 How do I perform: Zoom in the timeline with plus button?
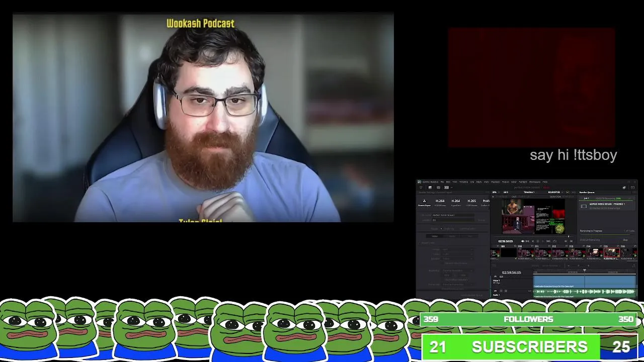pos(588,265)
